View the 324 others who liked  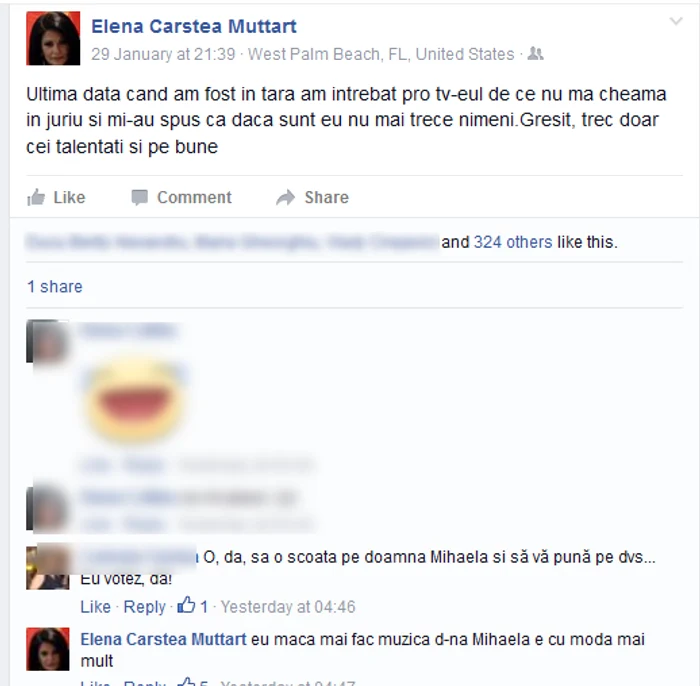click(513, 242)
